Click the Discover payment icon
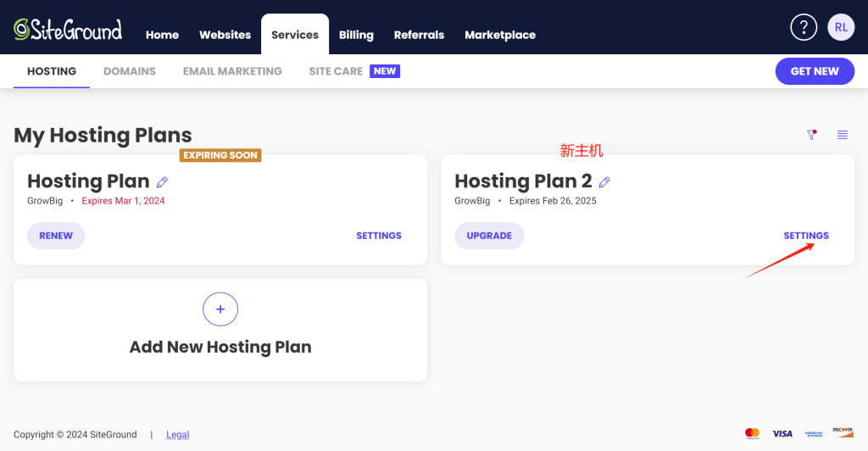The image size is (868, 451). [x=843, y=432]
